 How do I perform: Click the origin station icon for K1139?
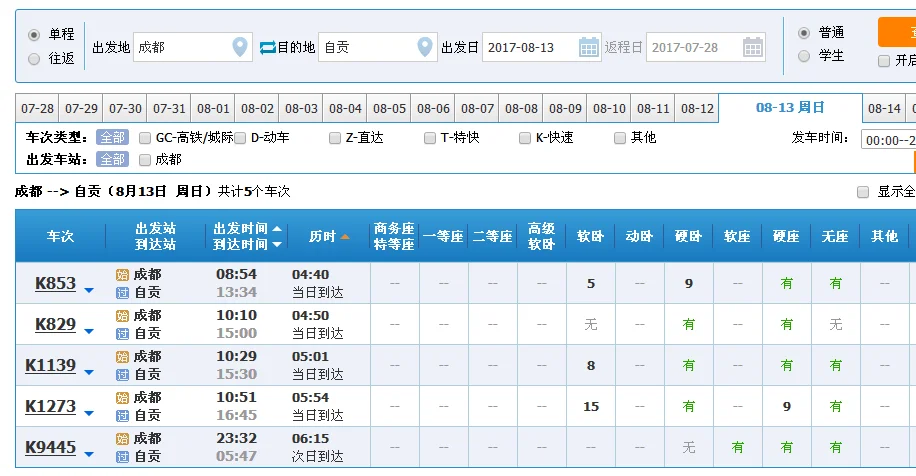pos(122,357)
